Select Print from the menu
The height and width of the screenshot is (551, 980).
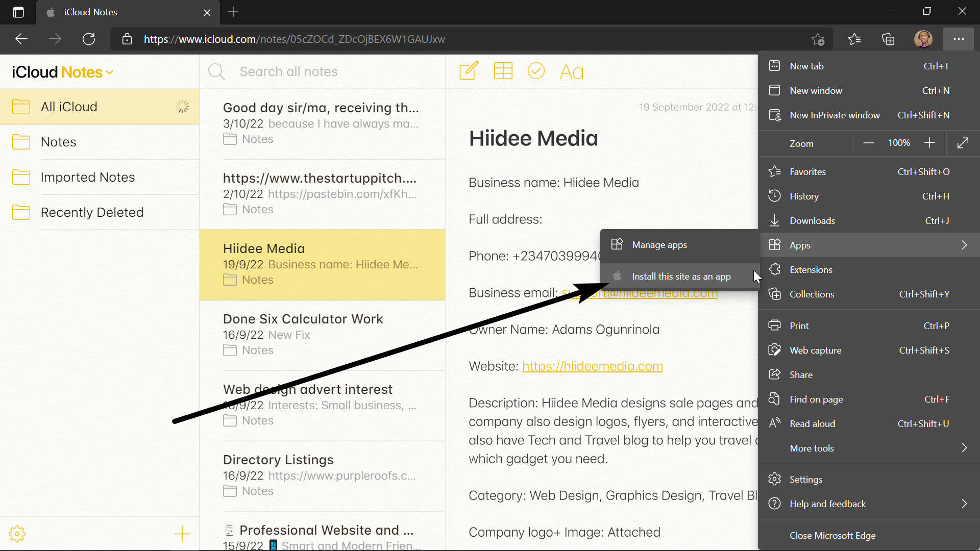click(x=869, y=325)
